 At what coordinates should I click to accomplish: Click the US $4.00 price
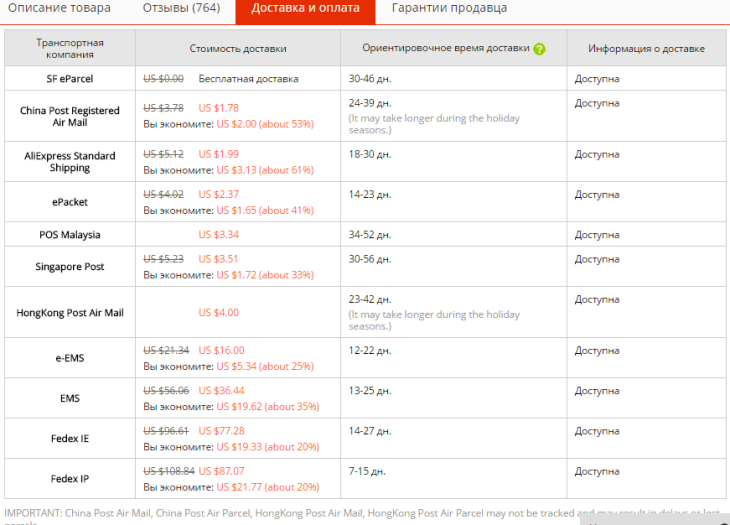click(218, 313)
